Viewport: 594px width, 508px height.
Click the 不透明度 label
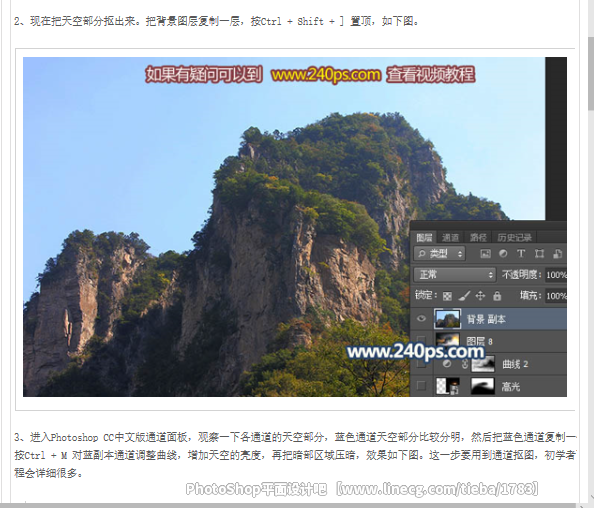coord(521,274)
